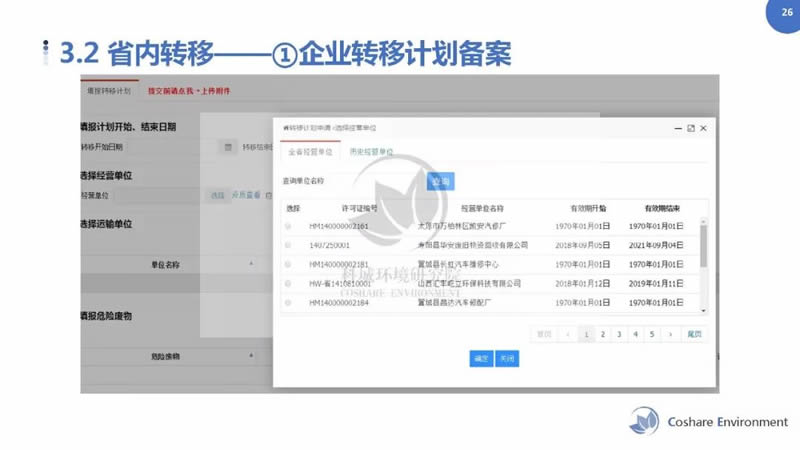Select radio button for permit HM140000002161

289,227
